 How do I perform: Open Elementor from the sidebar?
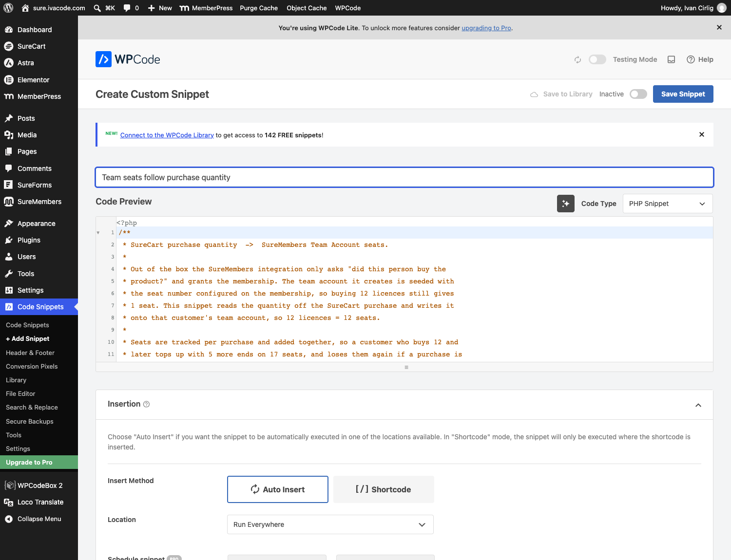tap(39, 80)
